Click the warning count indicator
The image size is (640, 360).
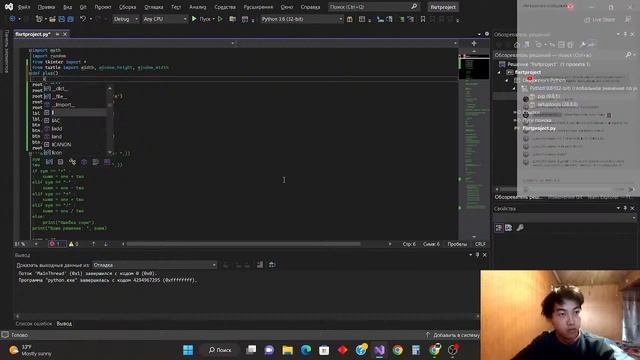73,244
